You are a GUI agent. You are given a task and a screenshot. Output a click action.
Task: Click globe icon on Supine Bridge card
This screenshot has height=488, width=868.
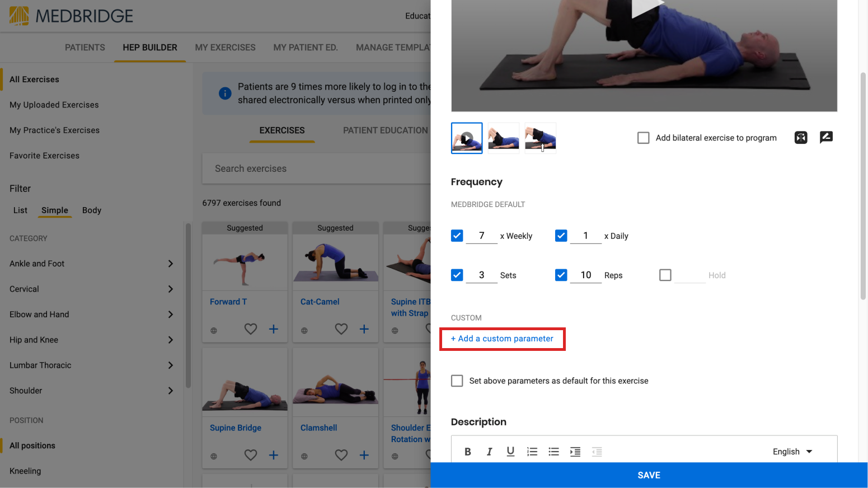214,457
